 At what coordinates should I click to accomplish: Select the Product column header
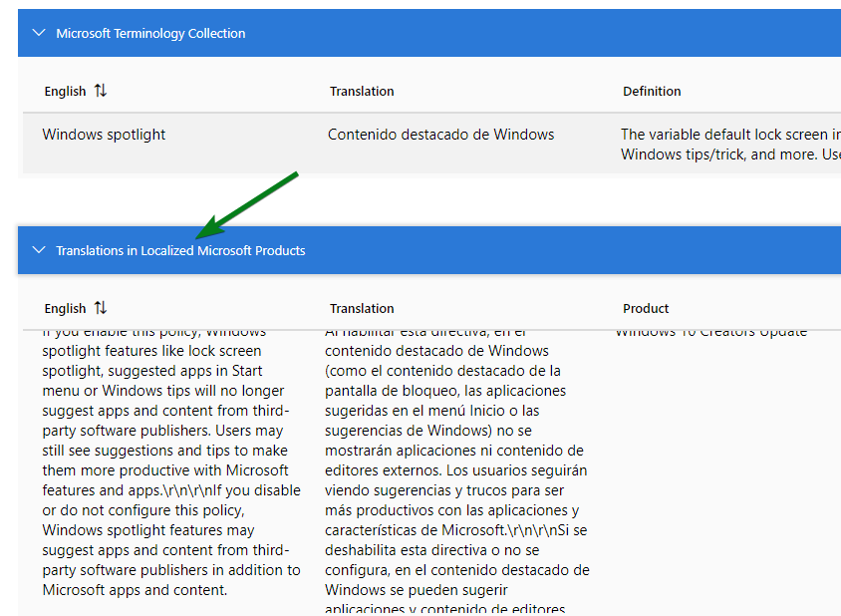click(646, 309)
